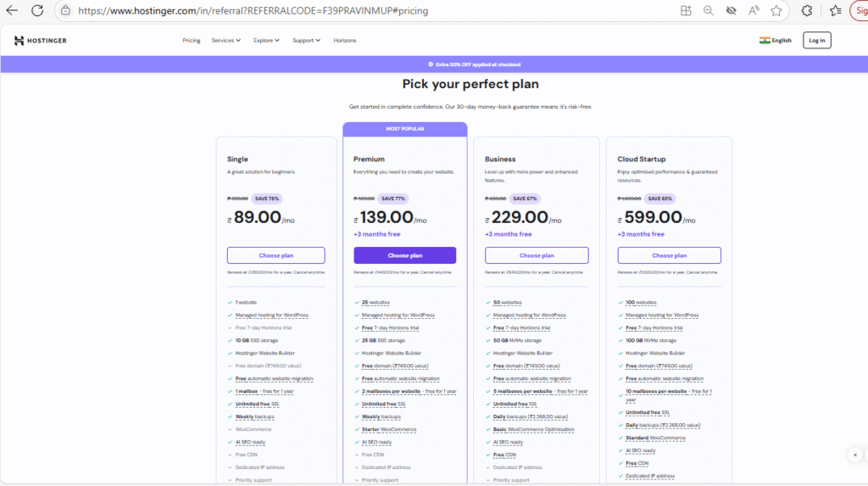Open the split screen icon in address bar
This screenshot has width=868, height=486.
[686, 11]
